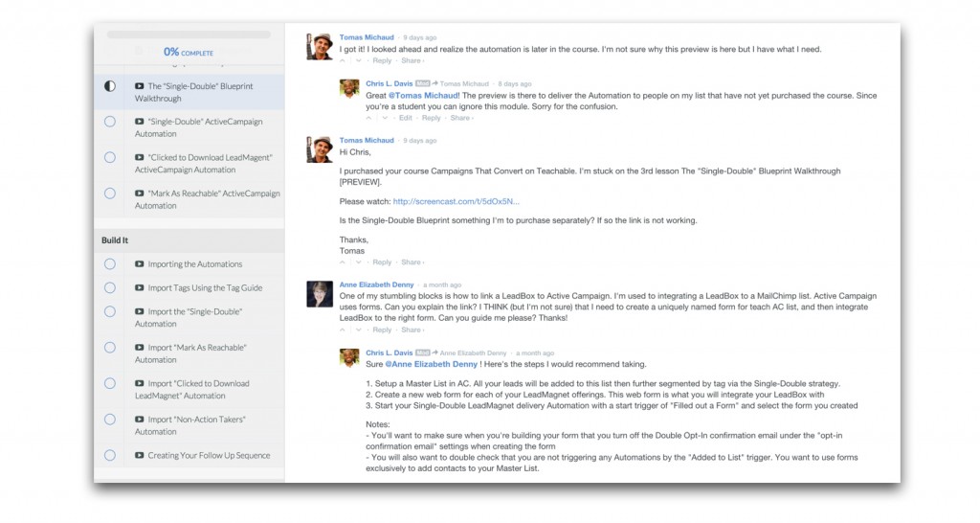Click the course progress bar above 0% complete
The height and width of the screenshot is (523, 980).
(x=189, y=35)
